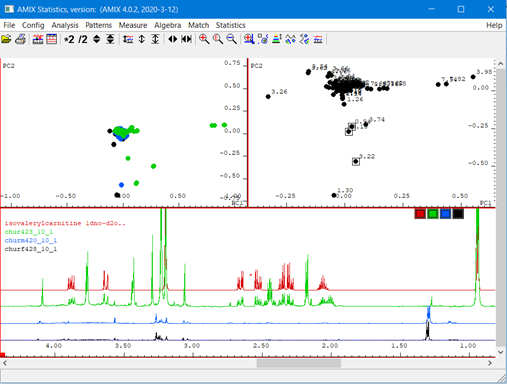Click the Help menu item
This screenshot has width=507, height=384.
494,25
